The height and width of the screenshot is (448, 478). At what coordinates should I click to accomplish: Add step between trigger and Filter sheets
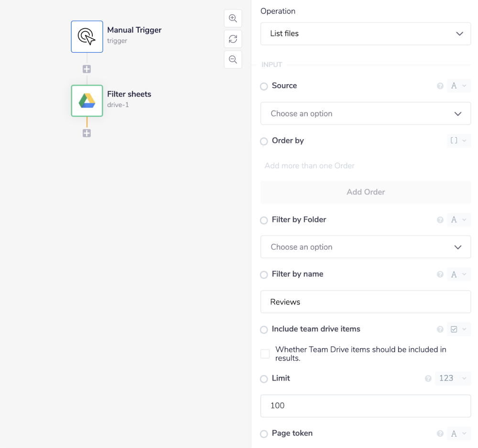click(87, 69)
